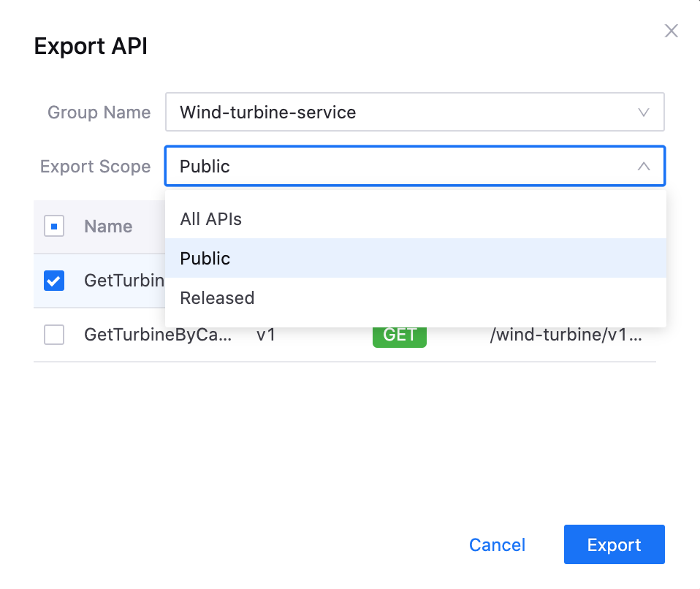
Task: Check the GetTurbineByCa... row checkbox
Action: click(x=54, y=335)
